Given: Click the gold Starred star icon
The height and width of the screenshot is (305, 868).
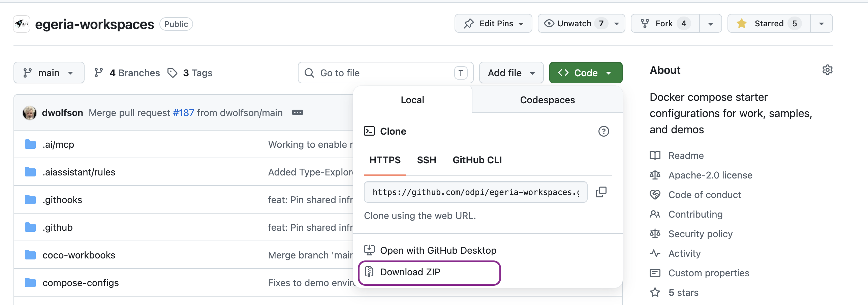Looking at the screenshot, I should 741,23.
